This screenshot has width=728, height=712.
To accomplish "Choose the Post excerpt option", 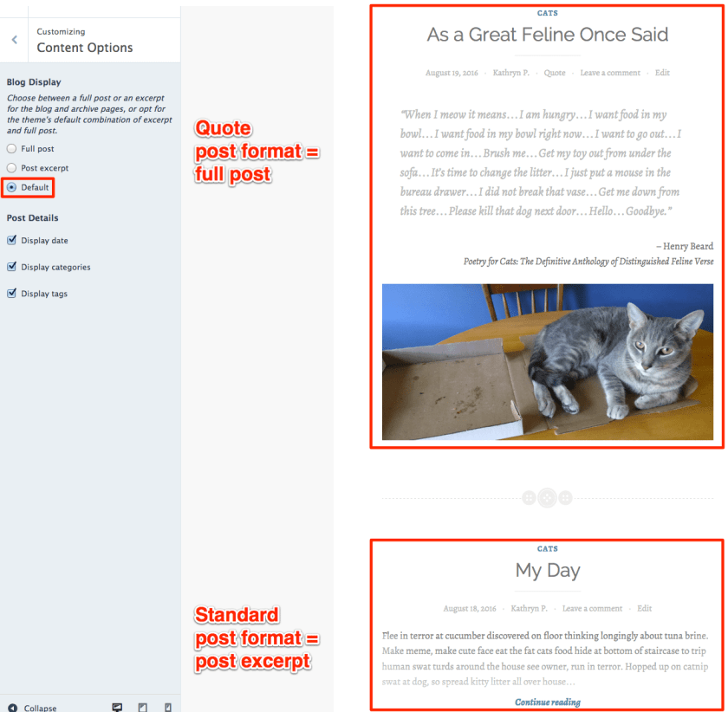I will pos(10,167).
